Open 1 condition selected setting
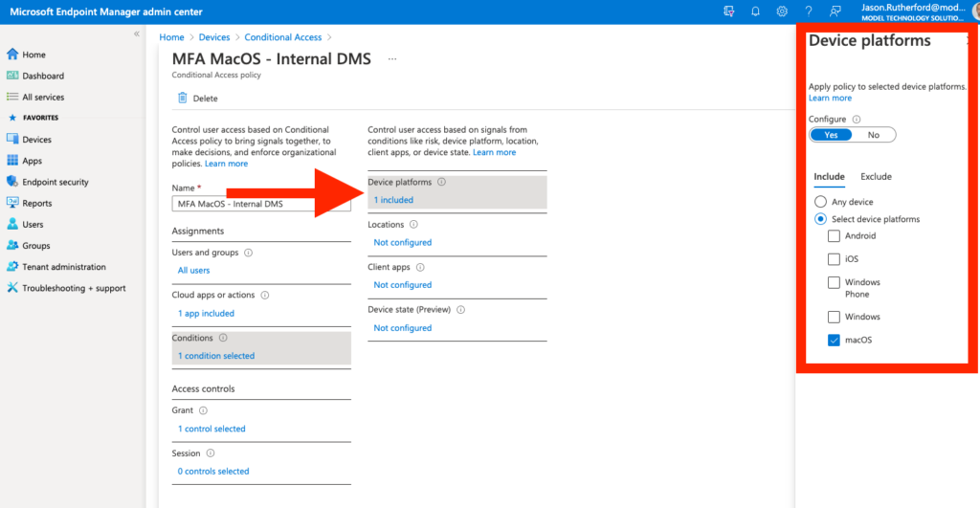980x508 pixels. 216,356
